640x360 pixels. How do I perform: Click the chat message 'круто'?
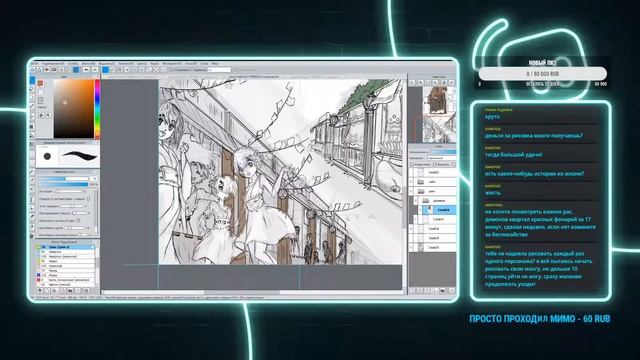click(492, 117)
